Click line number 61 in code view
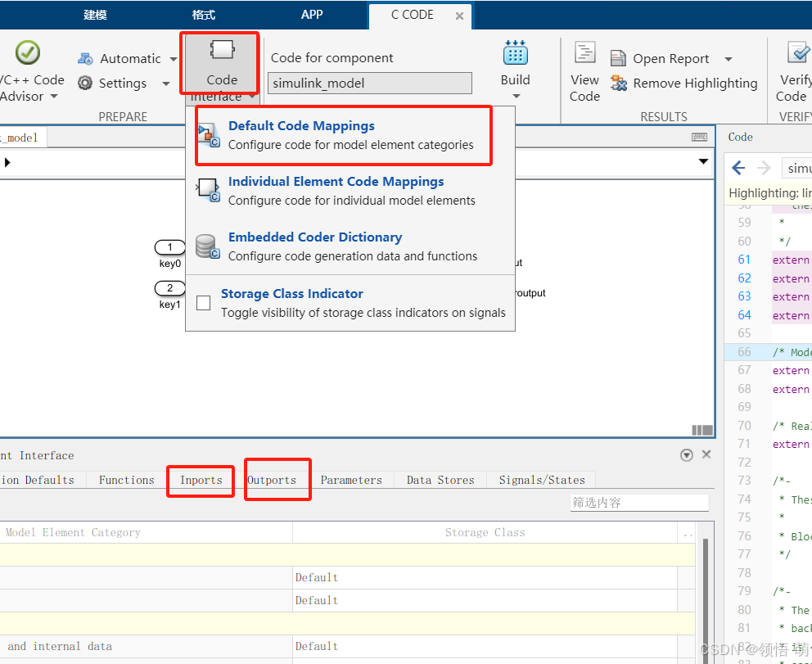This screenshot has width=812, height=664. 744,260
